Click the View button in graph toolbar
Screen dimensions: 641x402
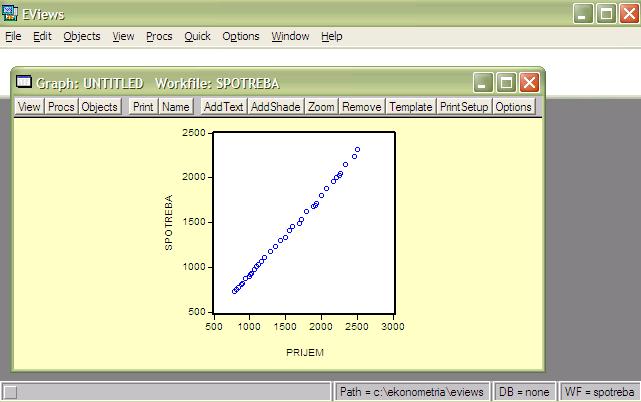(x=29, y=107)
